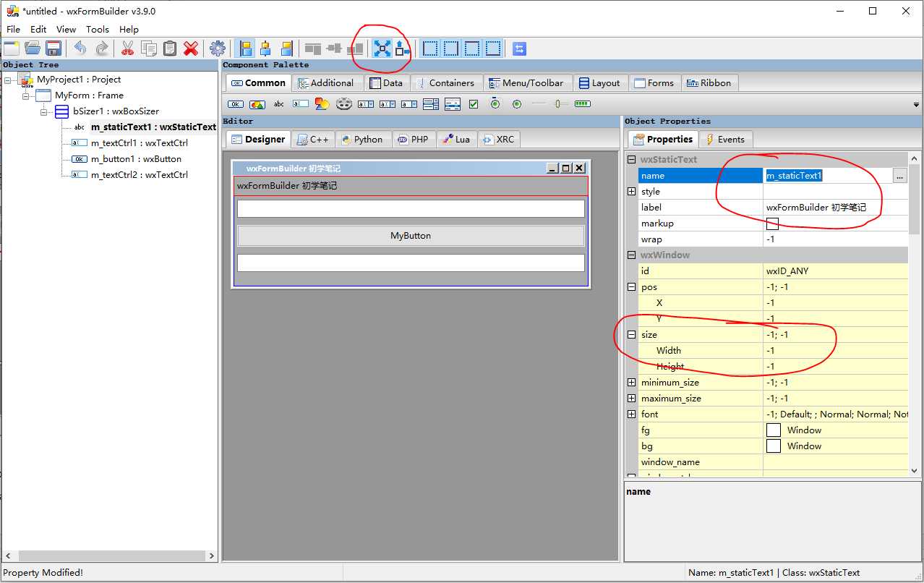924x583 pixels.
Task: Add the wxAnimationCtrl film reel component
Action: point(343,104)
